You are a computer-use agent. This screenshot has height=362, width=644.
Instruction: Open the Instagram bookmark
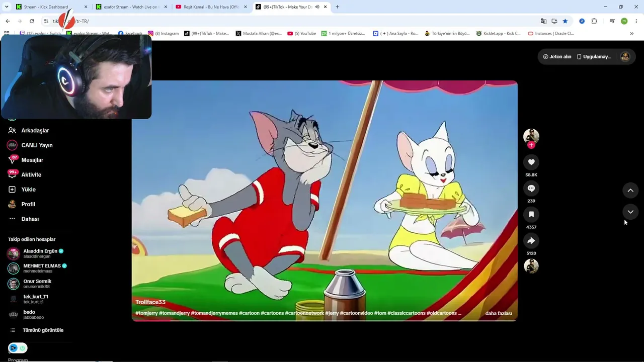[164, 34]
